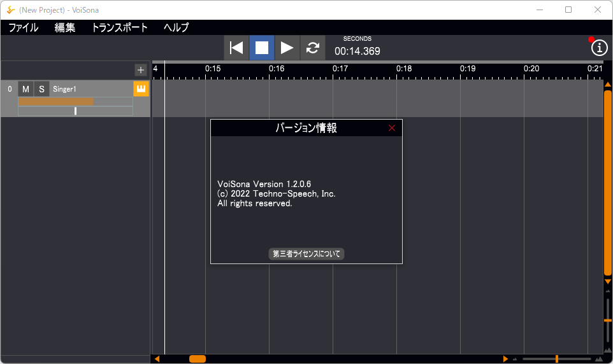Click the バージョン情報 dialog title bar
This screenshot has height=364, width=613.
(x=306, y=128)
